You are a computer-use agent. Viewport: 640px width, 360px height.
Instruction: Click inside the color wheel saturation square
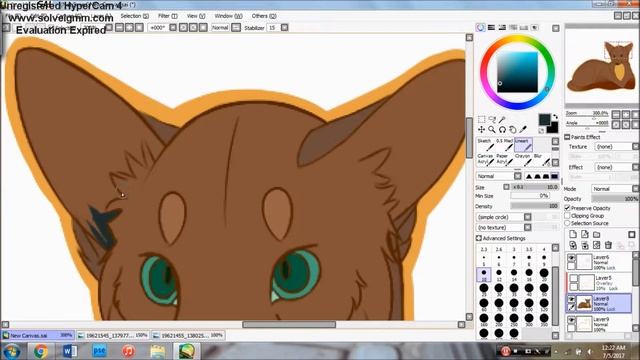click(x=517, y=72)
